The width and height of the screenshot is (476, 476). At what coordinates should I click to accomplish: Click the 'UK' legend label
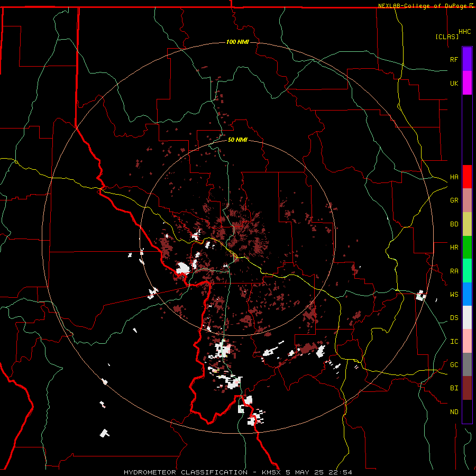pos(454,83)
